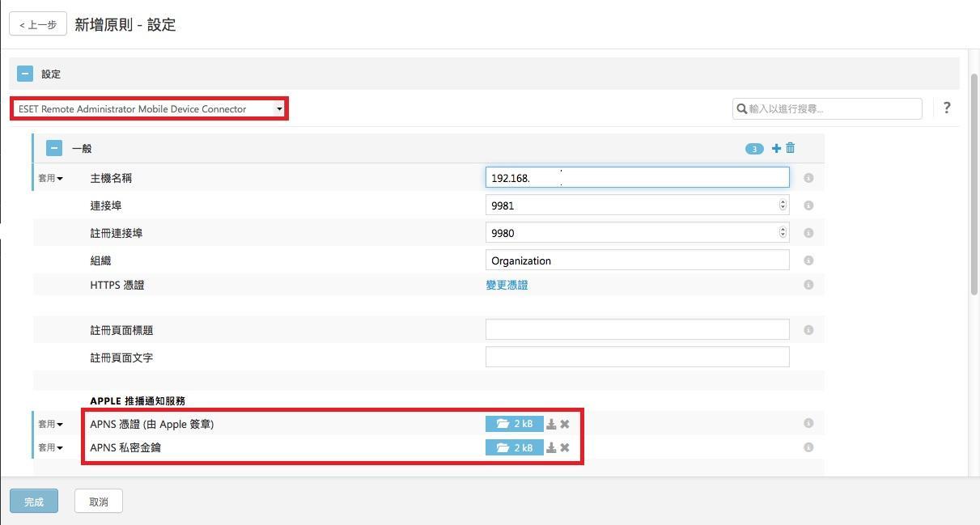Remove the APNS 憑證 file
The width and height of the screenshot is (980, 525).
pyautogui.click(x=565, y=424)
